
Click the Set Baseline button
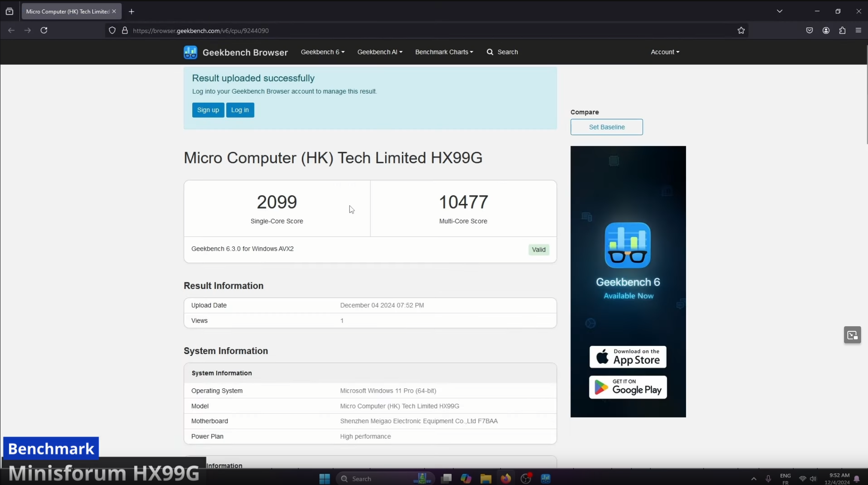point(606,127)
